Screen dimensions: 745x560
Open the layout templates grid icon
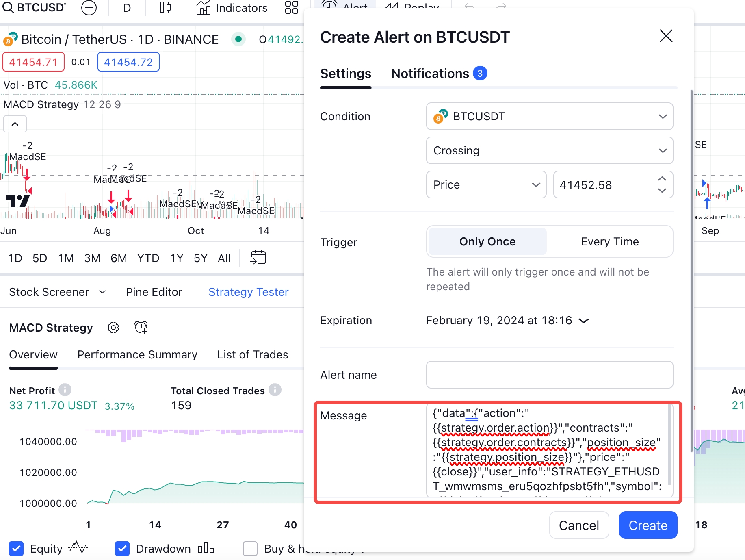[291, 8]
